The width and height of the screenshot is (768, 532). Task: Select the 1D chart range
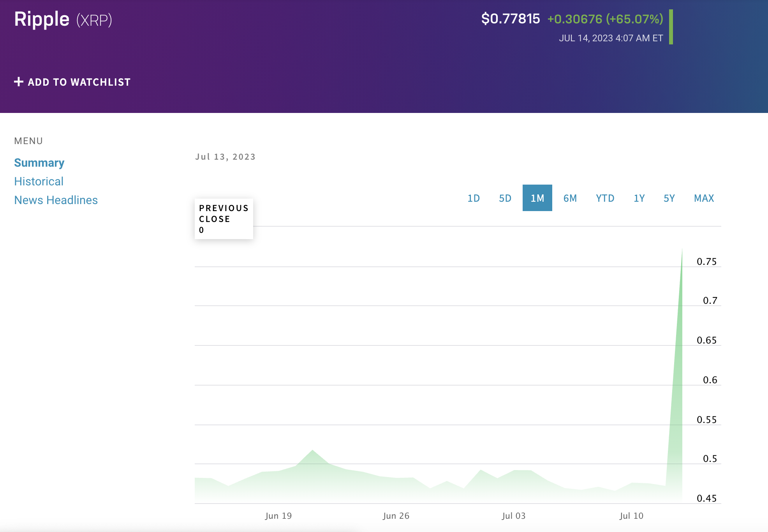[473, 198]
